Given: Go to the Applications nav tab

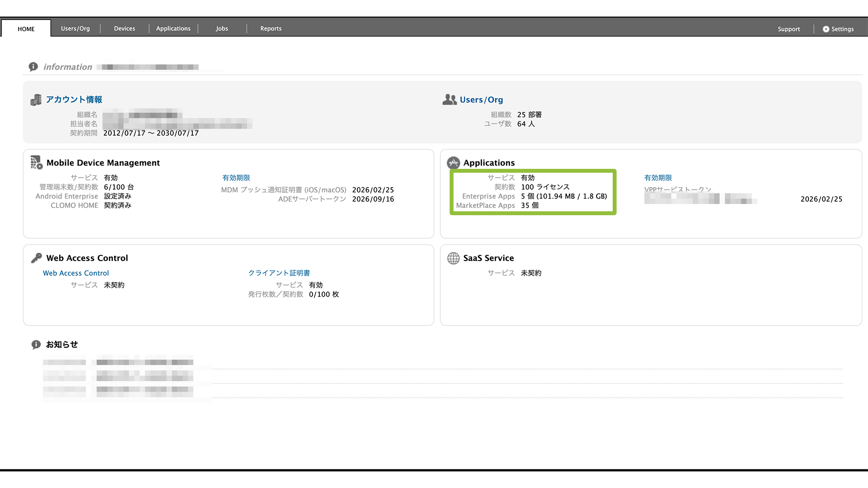Looking at the screenshot, I should coord(173,29).
